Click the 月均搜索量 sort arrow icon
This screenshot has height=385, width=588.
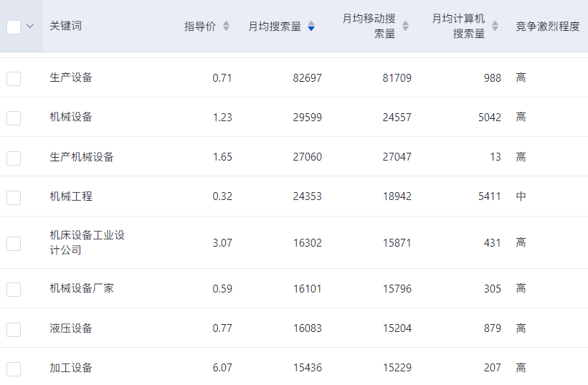click(x=311, y=27)
